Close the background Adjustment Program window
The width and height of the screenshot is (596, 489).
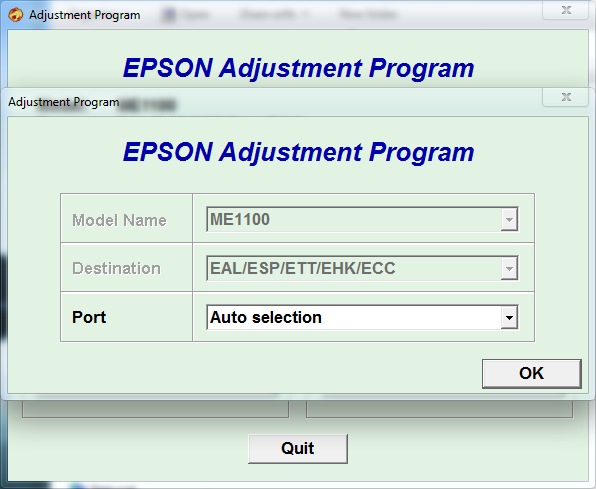[x=566, y=10]
